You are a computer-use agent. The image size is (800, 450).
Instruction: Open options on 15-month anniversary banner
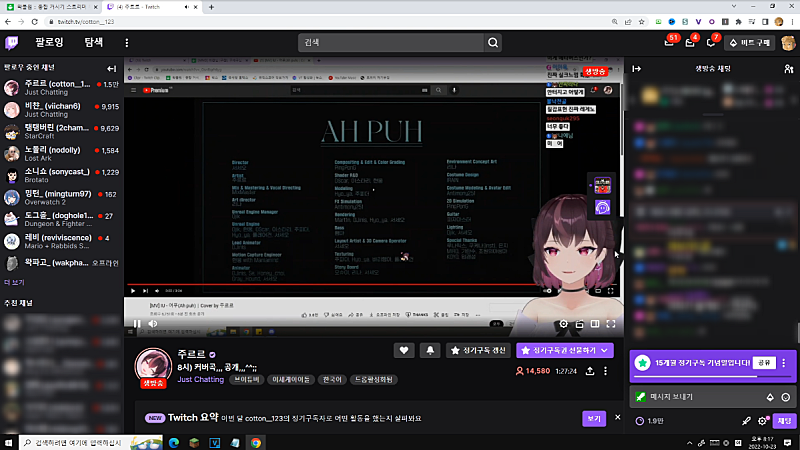pos(784,363)
